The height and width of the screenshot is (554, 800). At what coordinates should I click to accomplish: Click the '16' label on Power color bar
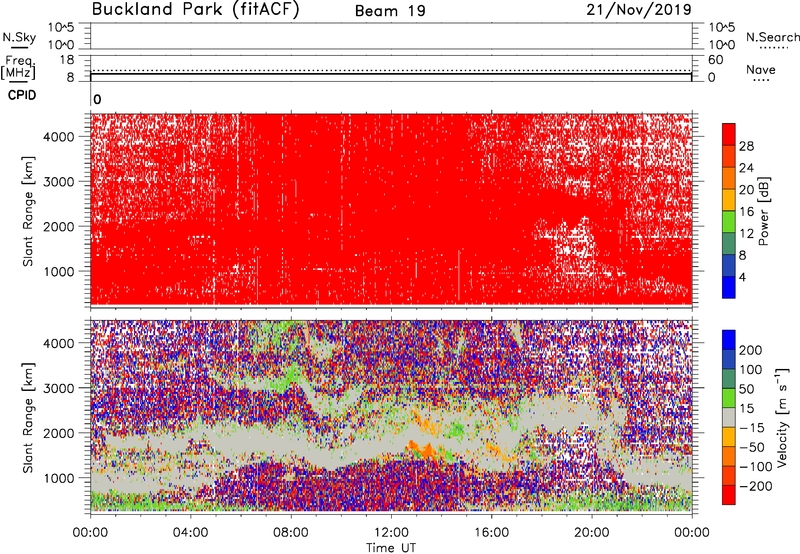click(746, 212)
